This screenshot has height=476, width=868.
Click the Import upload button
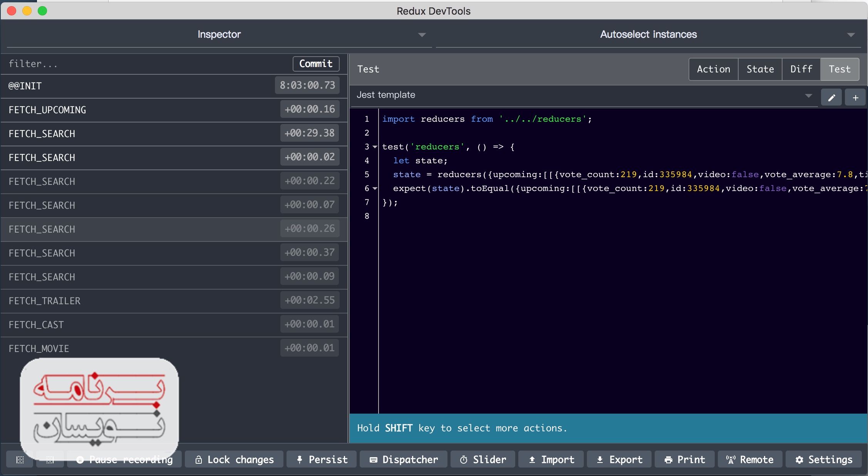point(551,459)
